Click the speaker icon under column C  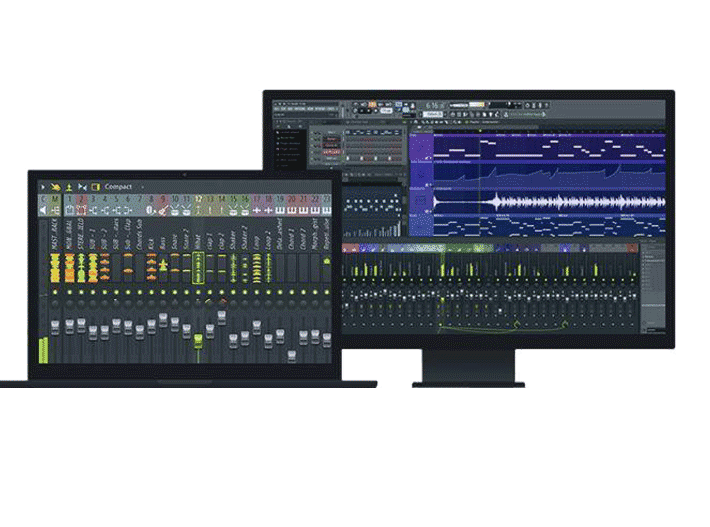44,212
